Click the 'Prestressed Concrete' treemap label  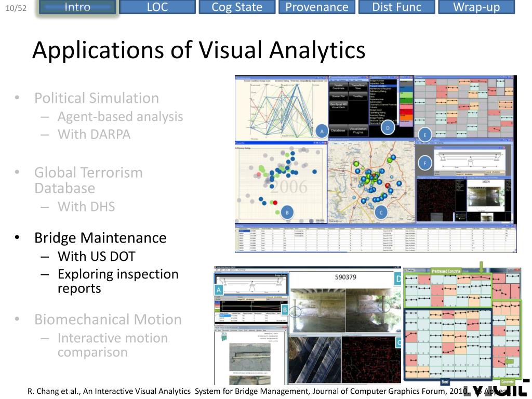click(x=446, y=271)
